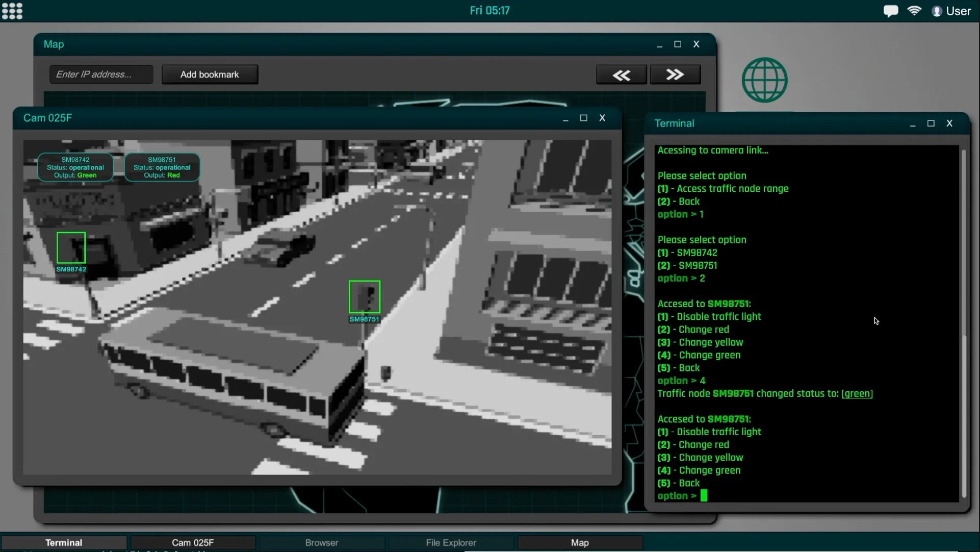Open the Wi-Fi network status icon
Image resolution: width=980 pixels, height=552 pixels.
(x=914, y=11)
